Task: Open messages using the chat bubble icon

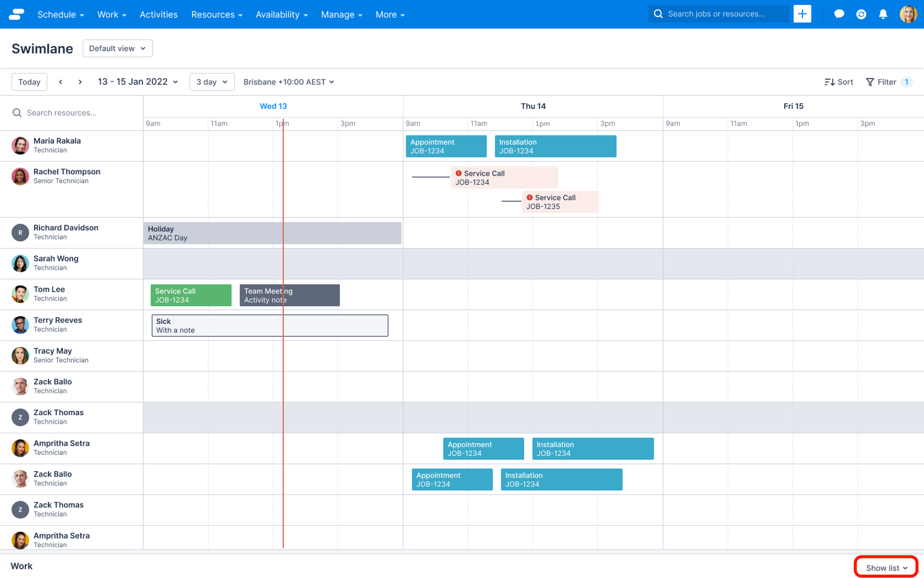Action: (x=839, y=14)
